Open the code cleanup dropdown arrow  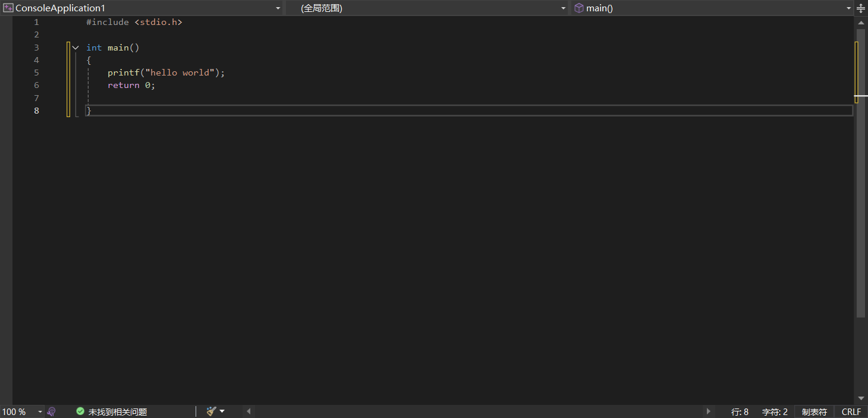[x=222, y=411]
